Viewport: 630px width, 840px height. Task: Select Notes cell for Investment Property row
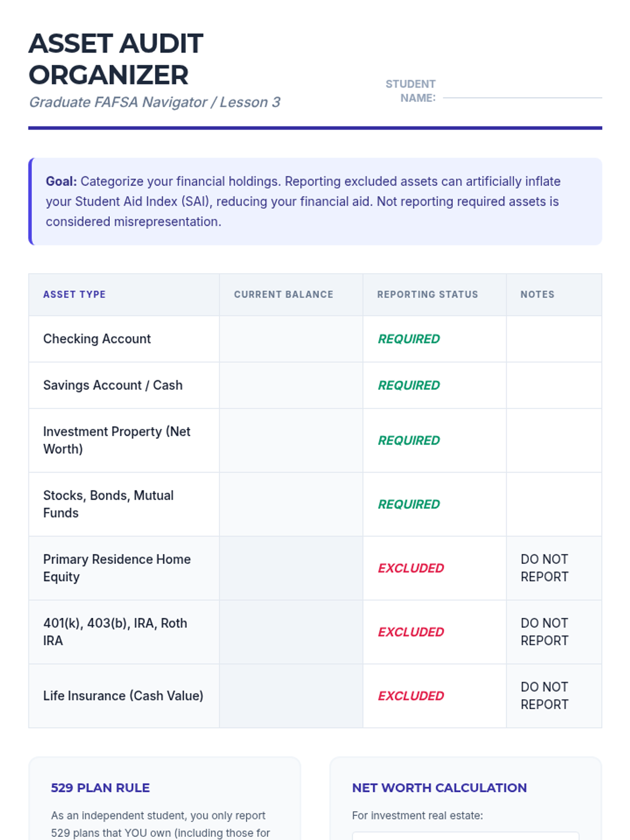pyautogui.click(x=554, y=440)
